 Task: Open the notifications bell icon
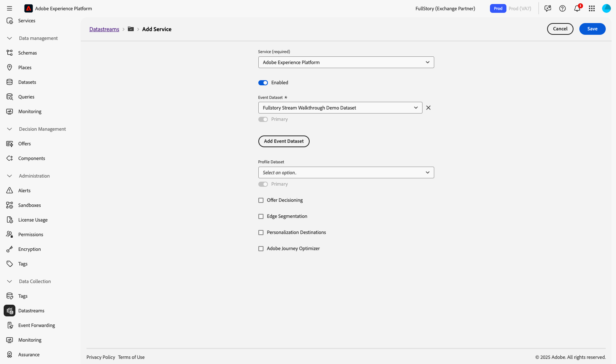coord(577,8)
